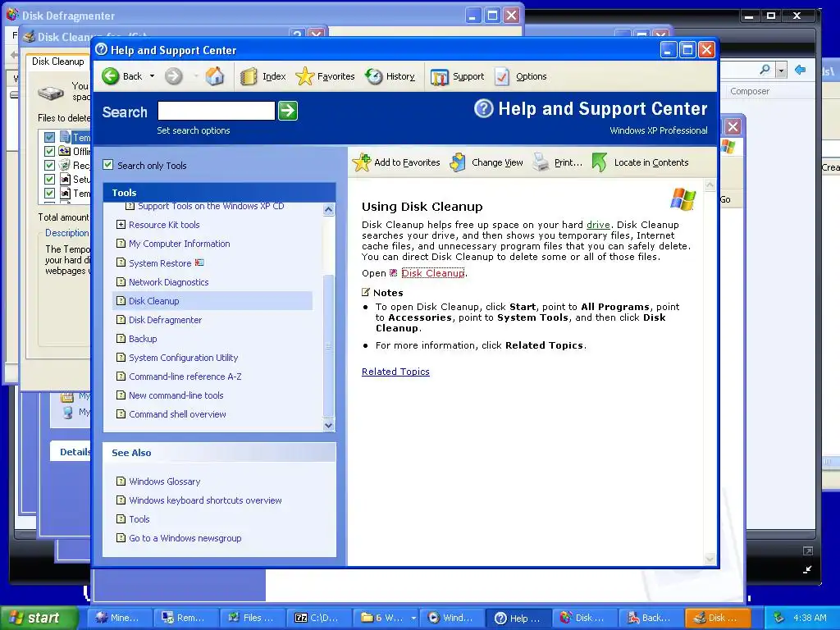Viewport: 840px width, 630px height.
Task: Click the Change View button
Action: (x=486, y=162)
